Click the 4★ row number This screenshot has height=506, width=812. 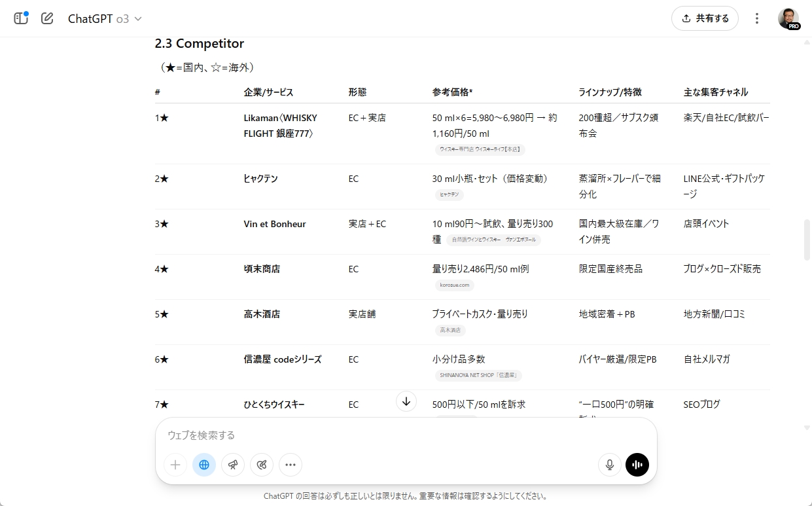(x=162, y=269)
